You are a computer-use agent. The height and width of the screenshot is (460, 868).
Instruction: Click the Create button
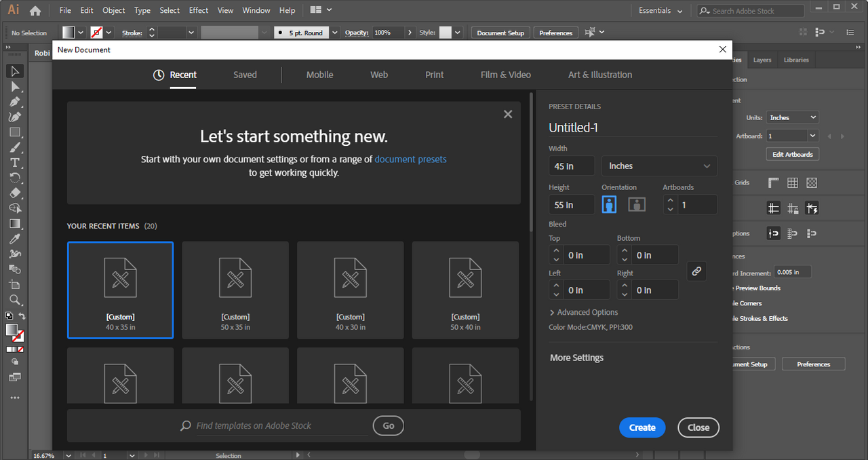coord(642,427)
